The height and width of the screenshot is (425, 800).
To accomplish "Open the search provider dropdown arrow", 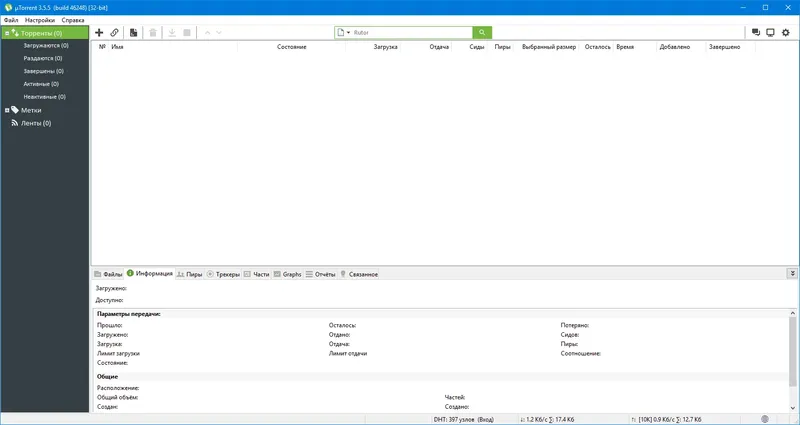I will pos(348,33).
